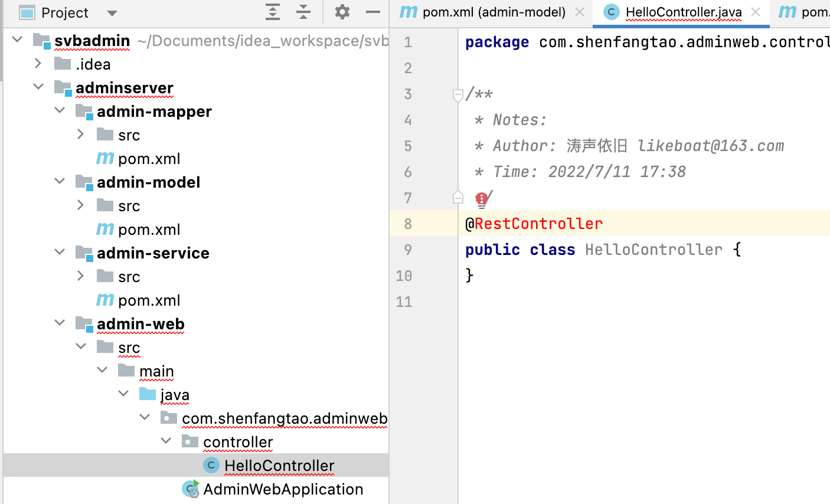Select adminserver module
The height and width of the screenshot is (504, 830).
[125, 87]
